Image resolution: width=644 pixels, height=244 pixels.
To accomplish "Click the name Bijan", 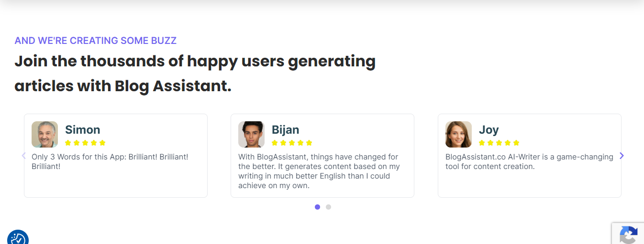I will [285, 130].
